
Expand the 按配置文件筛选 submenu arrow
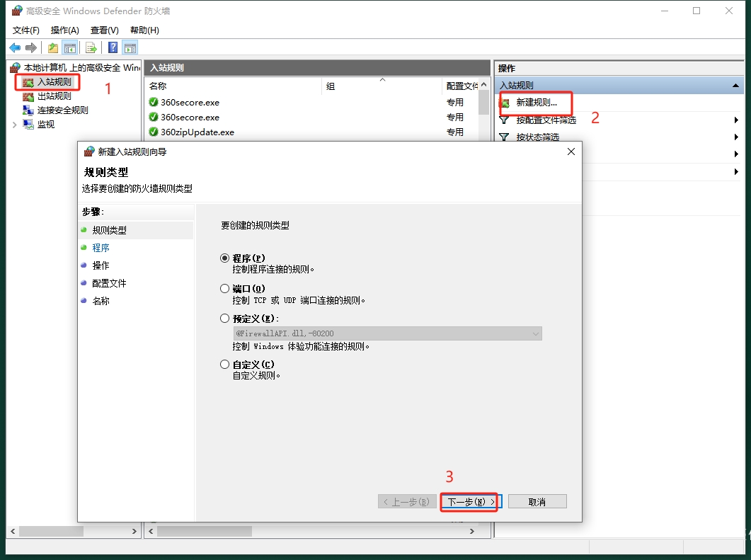pyautogui.click(x=736, y=120)
